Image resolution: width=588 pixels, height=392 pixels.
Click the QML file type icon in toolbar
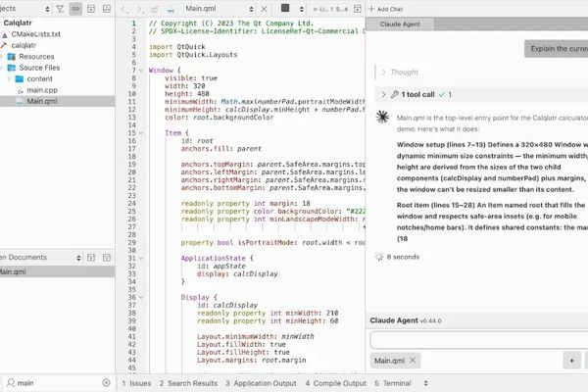click(x=171, y=10)
